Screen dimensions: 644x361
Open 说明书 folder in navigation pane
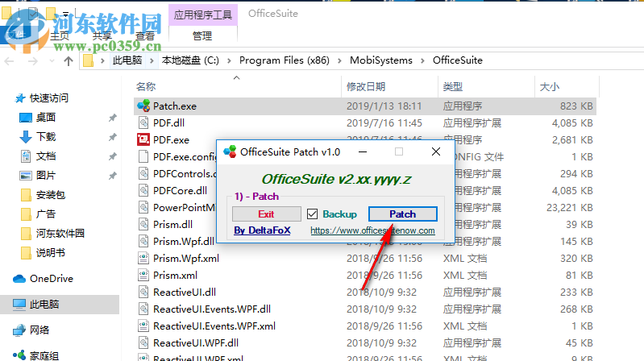[x=51, y=252]
